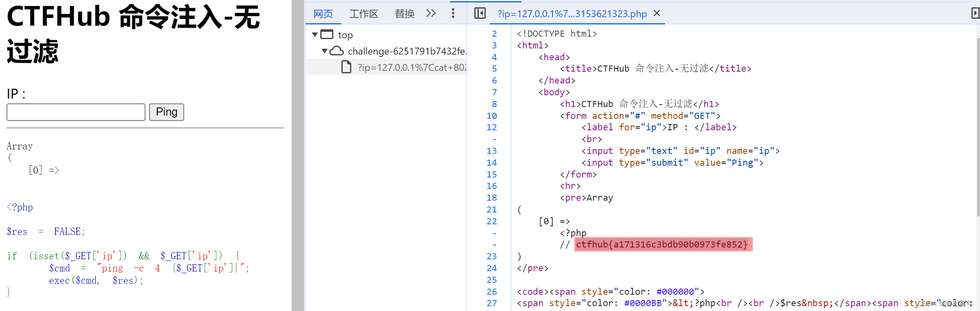The height and width of the screenshot is (311, 980).
Task: Click the highlighted ctfhub{a171316c3bdb90b0973fe852} flag
Action: (663, 244)
